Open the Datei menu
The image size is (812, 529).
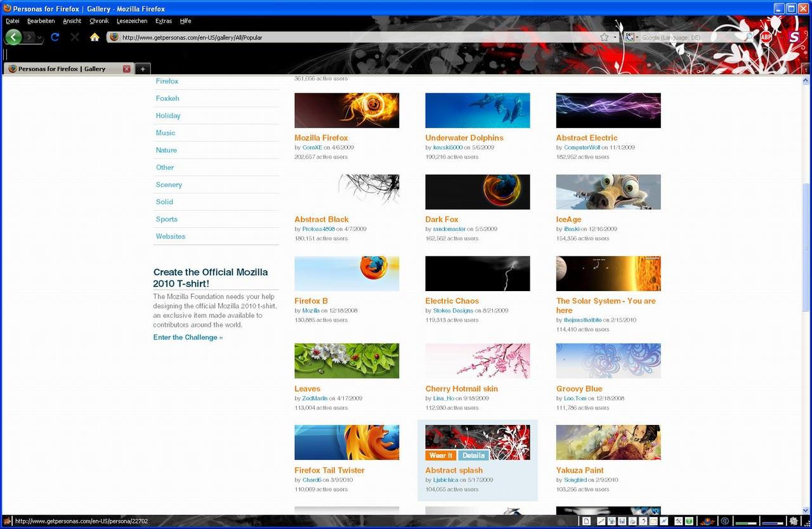[x=12, y=21]
